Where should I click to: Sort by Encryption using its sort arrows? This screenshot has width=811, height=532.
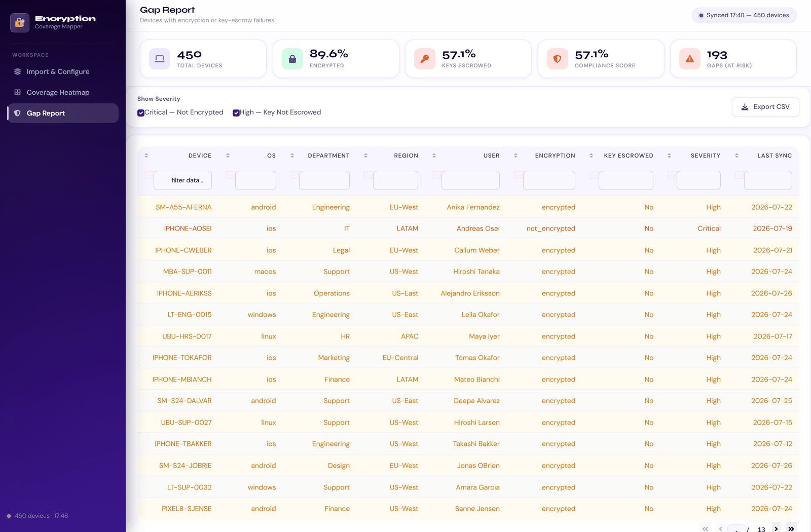click(516, 156)
